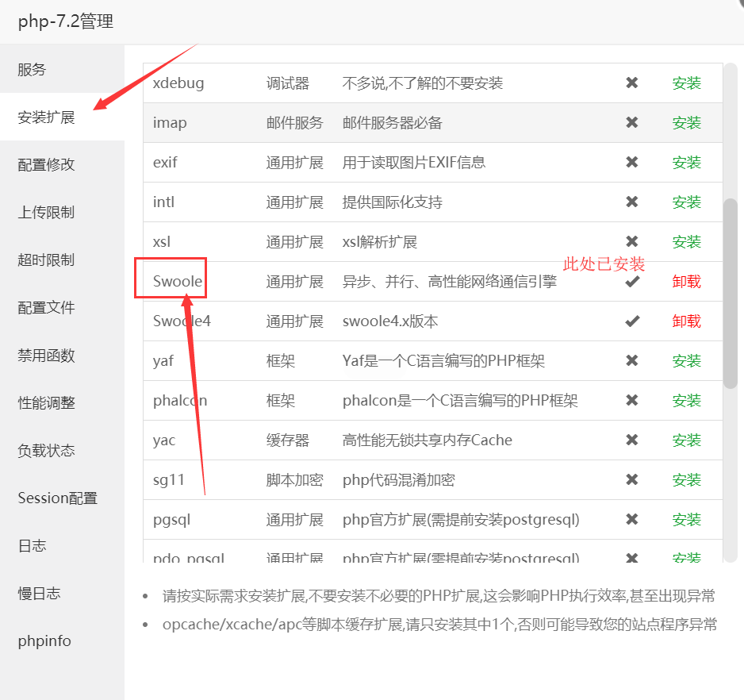Install the phalcon extension
Image resolution: width=744 pixels, height=700 pixels.
click(x=686, y=401)
